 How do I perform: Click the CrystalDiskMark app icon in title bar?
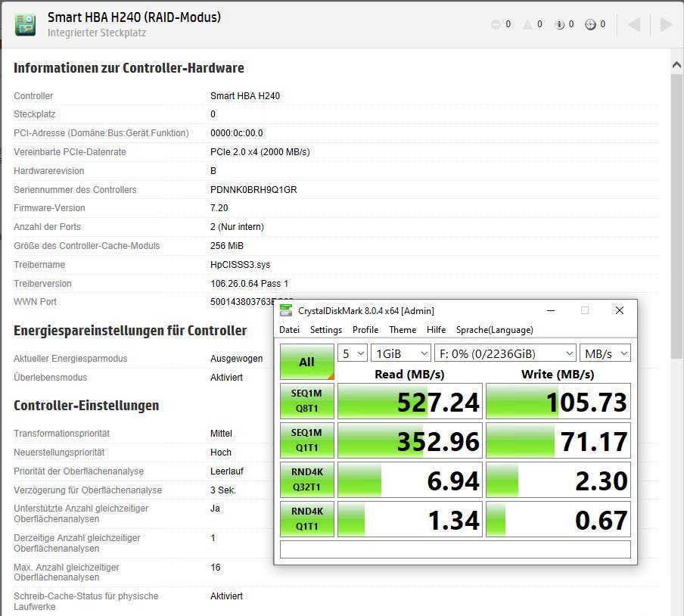pyautogui.click(x=286, y=310)
